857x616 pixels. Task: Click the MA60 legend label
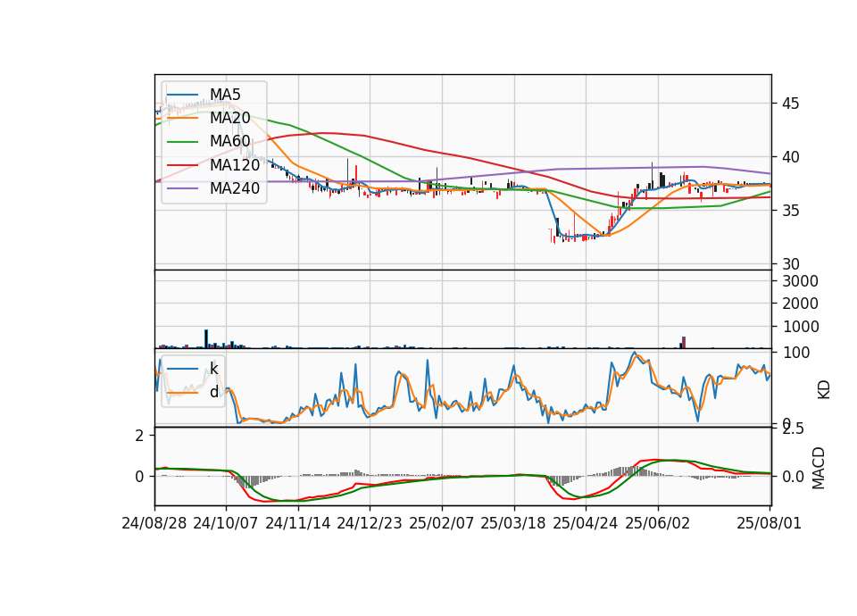[x=230, y=142]
